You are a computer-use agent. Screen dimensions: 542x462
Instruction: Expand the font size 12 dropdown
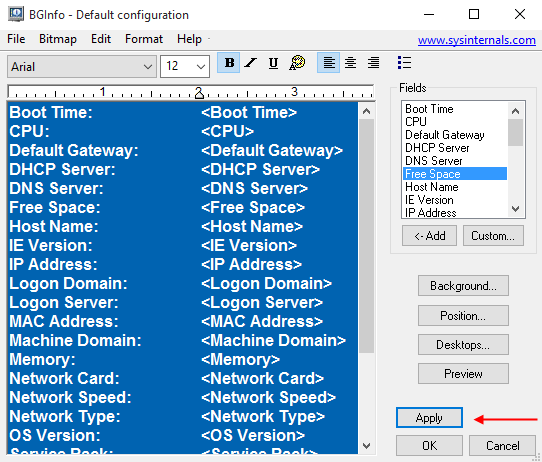[185, 66]
